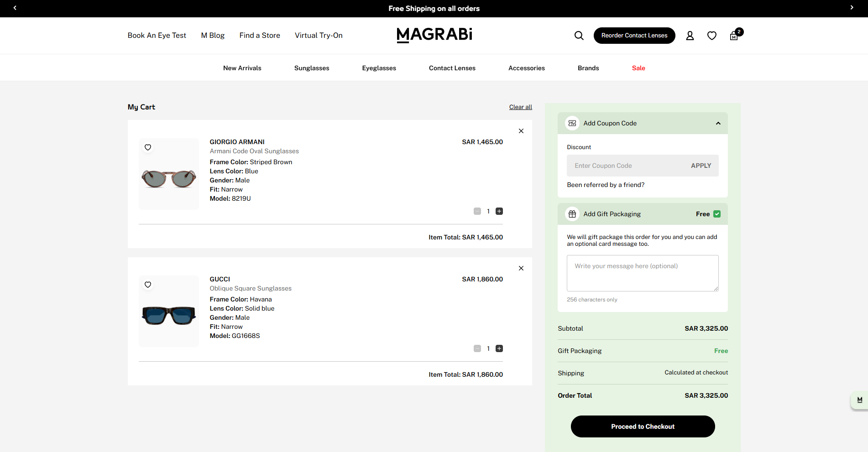The image size is (868, 452).
Task: Open the wishlist heart in header
Action: pos(711,36)
